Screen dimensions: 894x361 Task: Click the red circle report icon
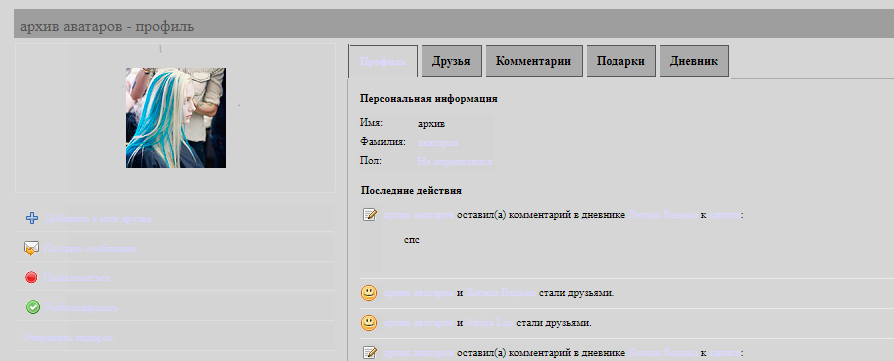click(x=31, y=278)
